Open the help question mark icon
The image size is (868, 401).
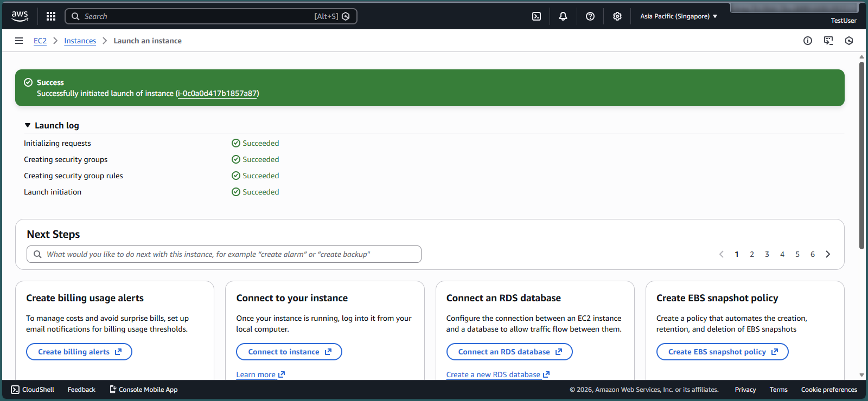[x=590, y=16]
